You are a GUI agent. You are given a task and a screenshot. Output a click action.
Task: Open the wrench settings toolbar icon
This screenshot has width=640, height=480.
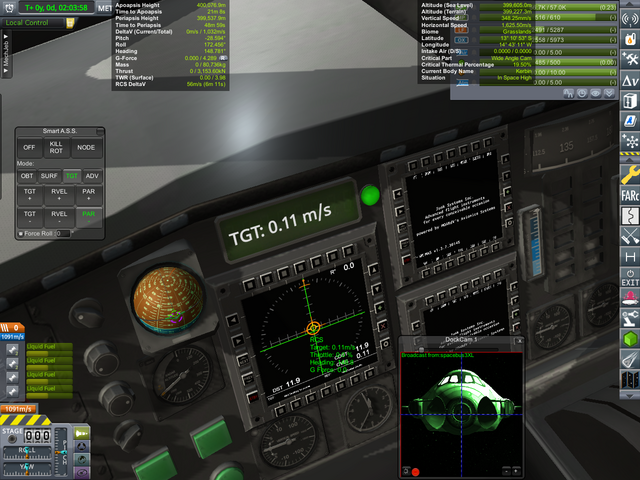pyautogui.click(x=629, y=169)
